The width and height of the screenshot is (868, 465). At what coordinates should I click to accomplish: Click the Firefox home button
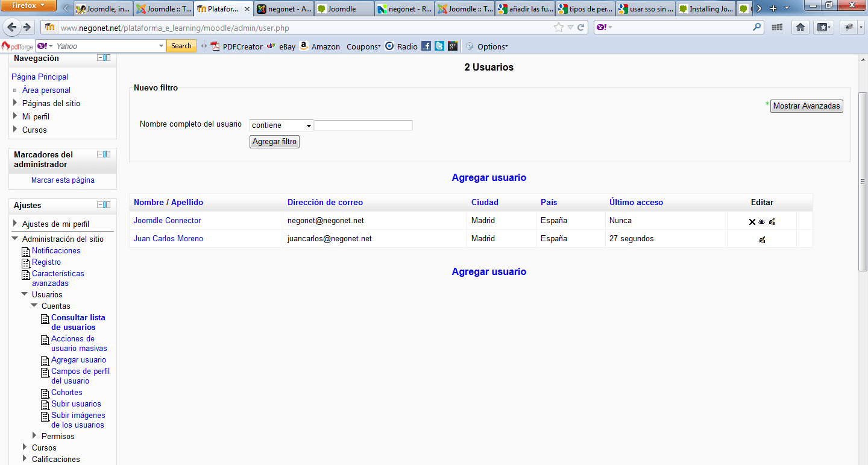tap(800, 27)
